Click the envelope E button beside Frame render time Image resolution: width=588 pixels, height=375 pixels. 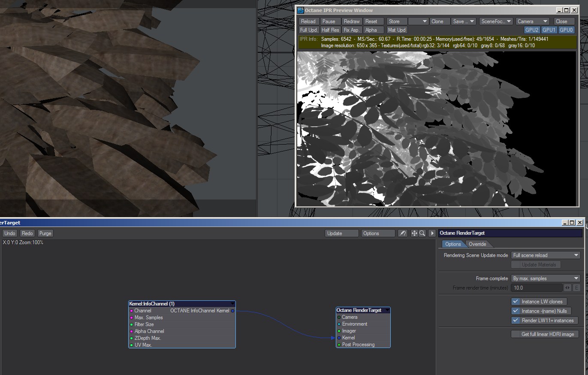(x=576, y=288)
